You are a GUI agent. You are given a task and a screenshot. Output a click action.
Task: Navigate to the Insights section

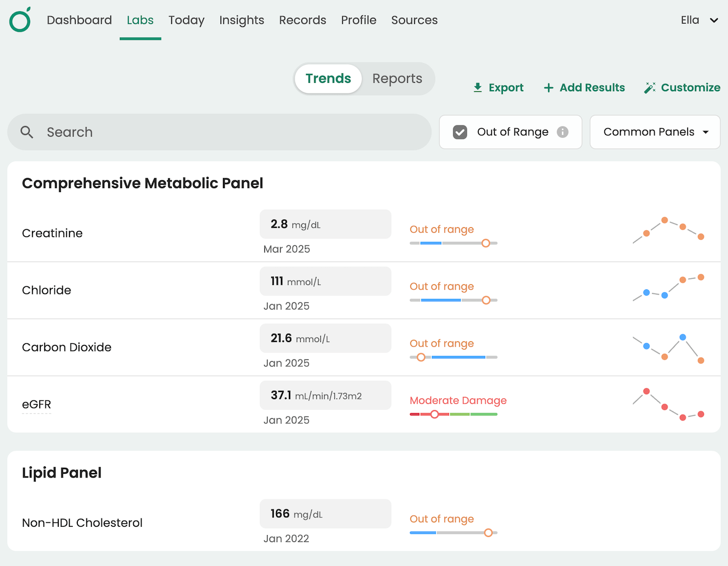(241, 20)
